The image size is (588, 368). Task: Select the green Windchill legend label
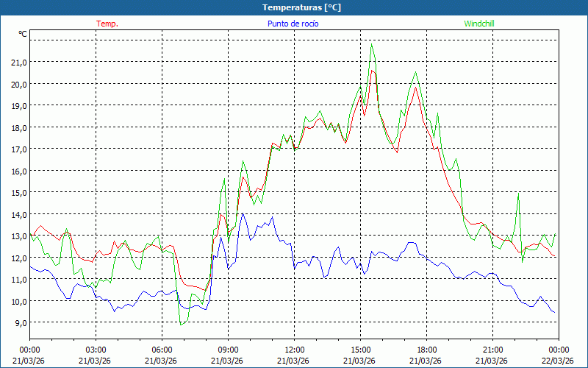[x=479, y=24]
